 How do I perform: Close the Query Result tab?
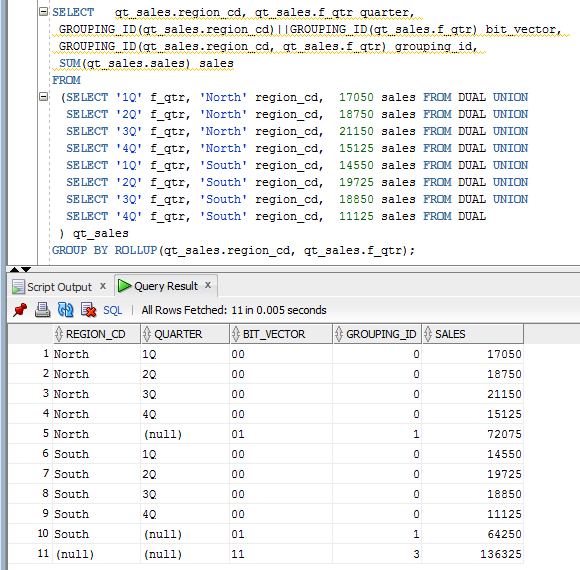point(208,285)
